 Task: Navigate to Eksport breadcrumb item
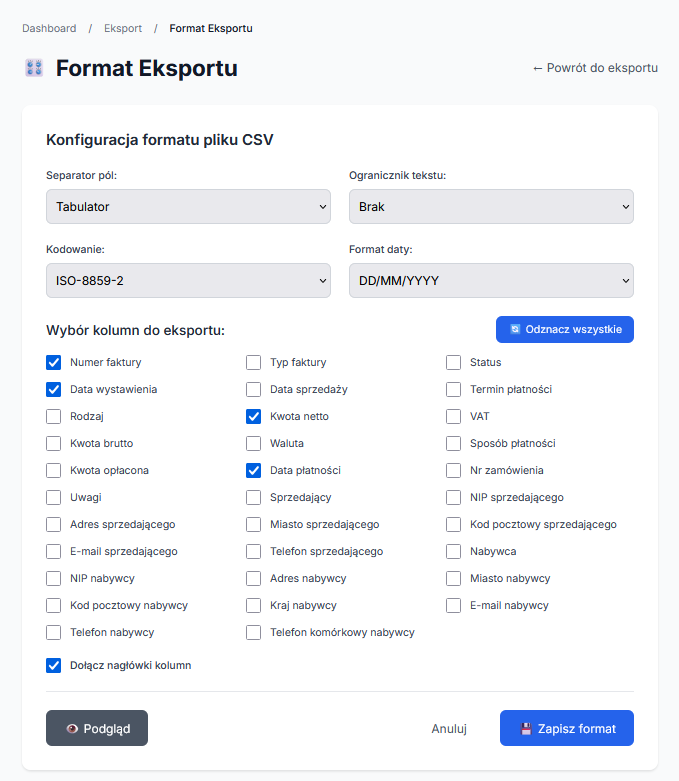point(123,28)
